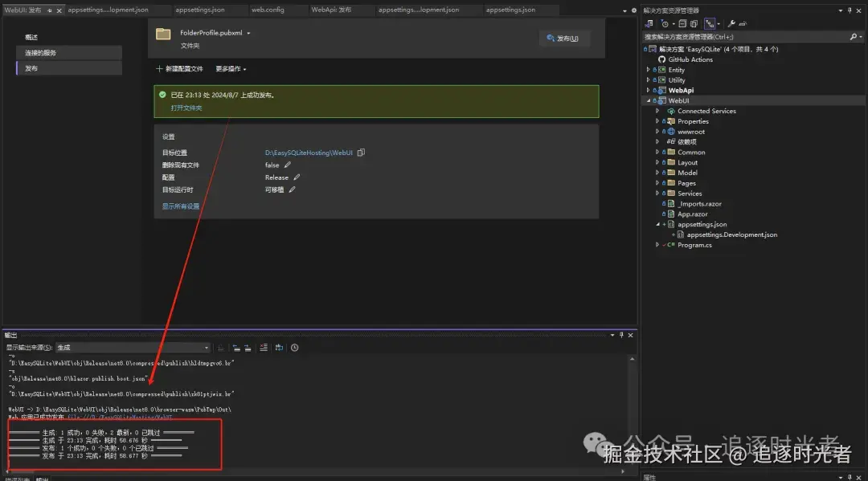Click the output panel vertical scrollbar up arrow
Image resolution: width=868 pixels, height=481 pixels.
(x=632, y=359)
